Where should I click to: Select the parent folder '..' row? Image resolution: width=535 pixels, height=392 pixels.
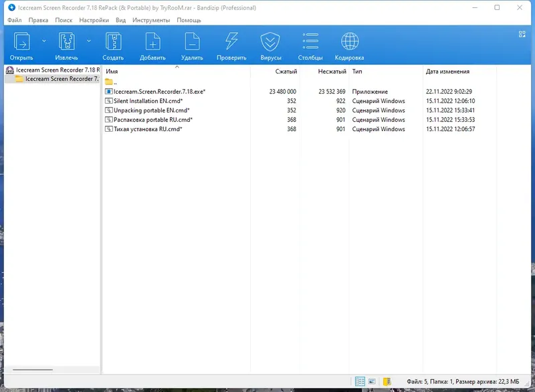pos(110,82)
